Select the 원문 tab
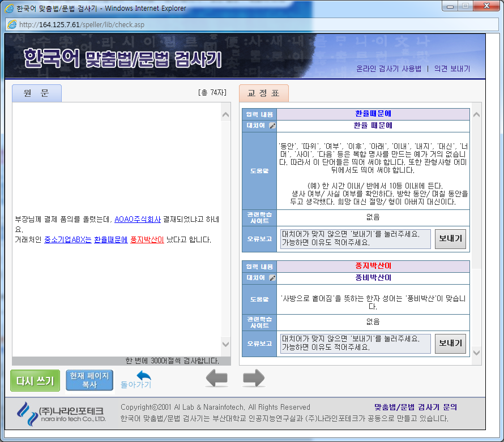 click(36, 93)
